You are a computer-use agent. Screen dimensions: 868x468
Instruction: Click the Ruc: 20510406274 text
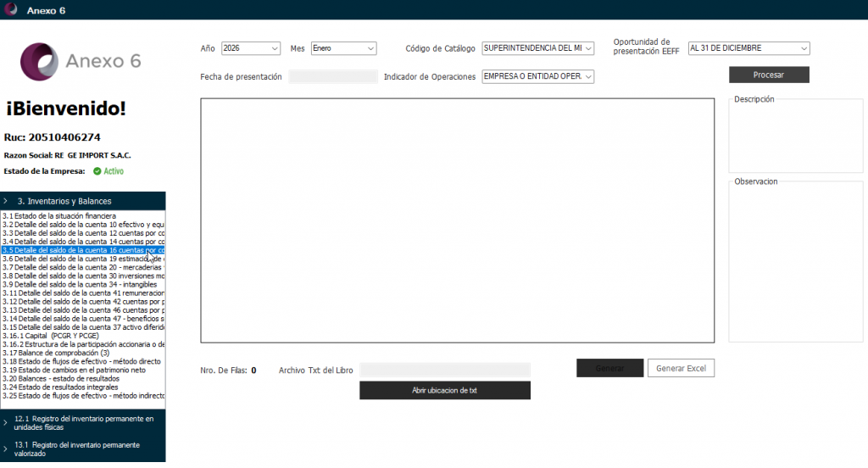(x=52, y=137)
